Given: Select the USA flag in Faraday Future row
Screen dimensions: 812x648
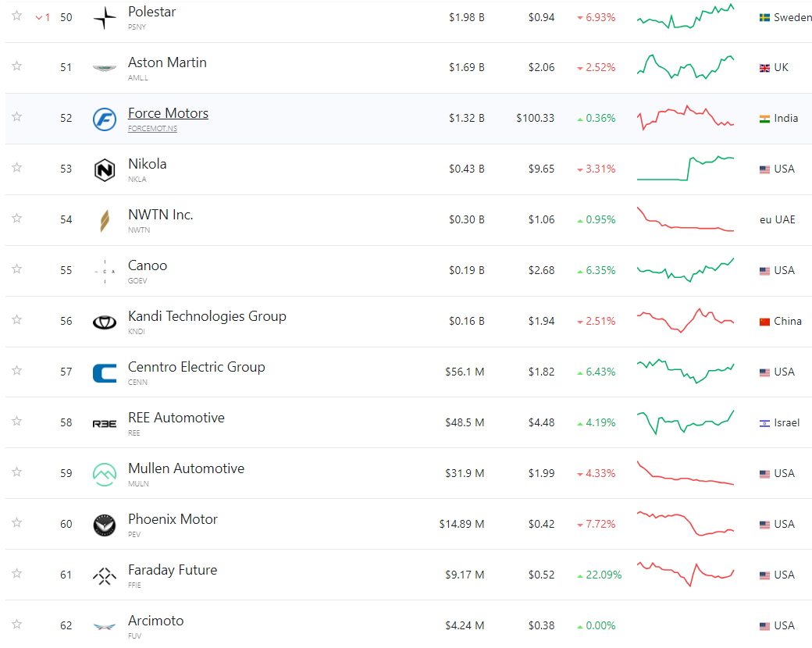Looking at the screenshot, I should 764,575.
